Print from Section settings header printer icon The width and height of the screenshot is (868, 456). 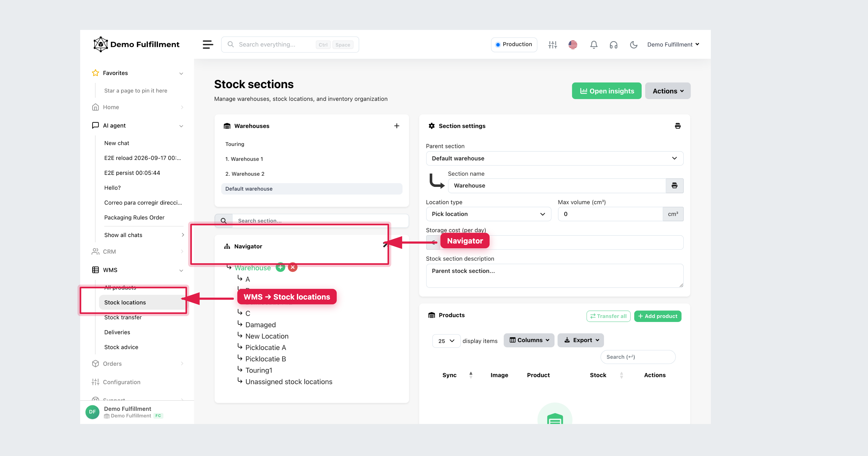pyautogui.click(x=678, y=126)
